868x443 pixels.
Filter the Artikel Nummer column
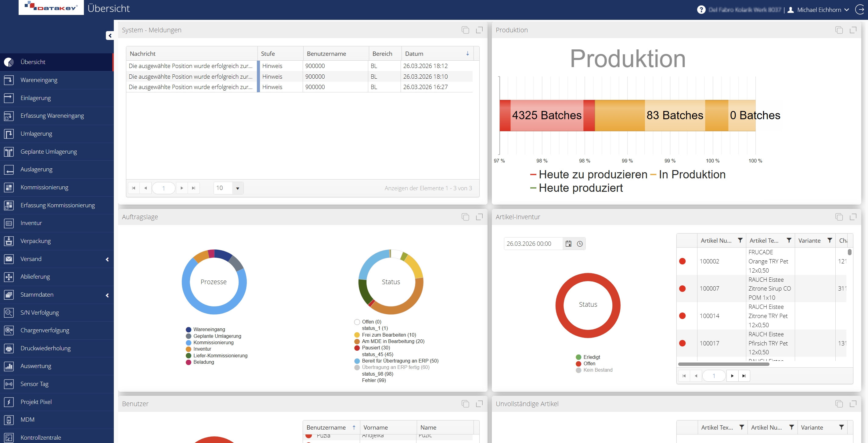[x=740, y=240]
